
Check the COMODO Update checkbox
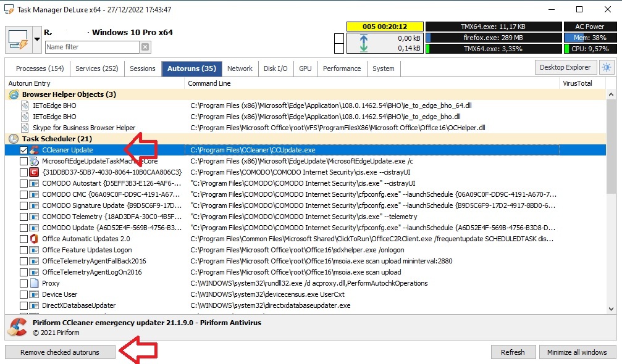coord(23,228)
